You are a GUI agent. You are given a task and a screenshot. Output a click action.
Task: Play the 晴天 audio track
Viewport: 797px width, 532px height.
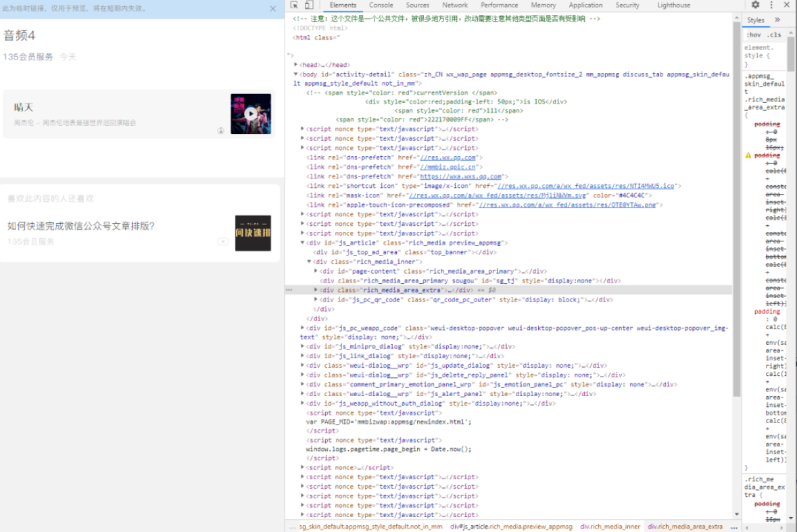[x=251, y=114]
